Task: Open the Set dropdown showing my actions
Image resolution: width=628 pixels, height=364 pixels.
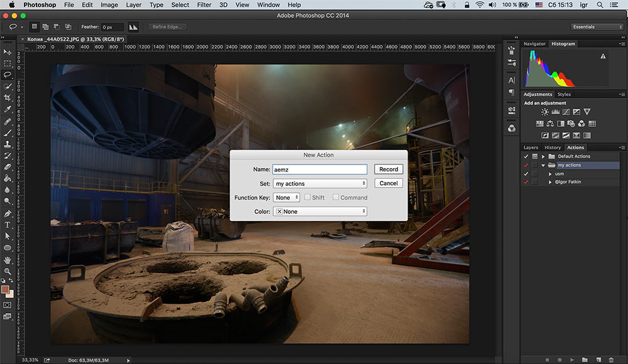Action: coord(320,184)
